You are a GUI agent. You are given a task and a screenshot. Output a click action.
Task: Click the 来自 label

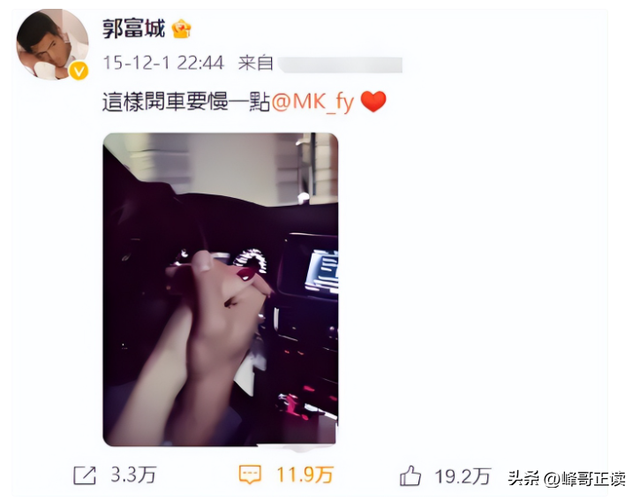point(256,63)
